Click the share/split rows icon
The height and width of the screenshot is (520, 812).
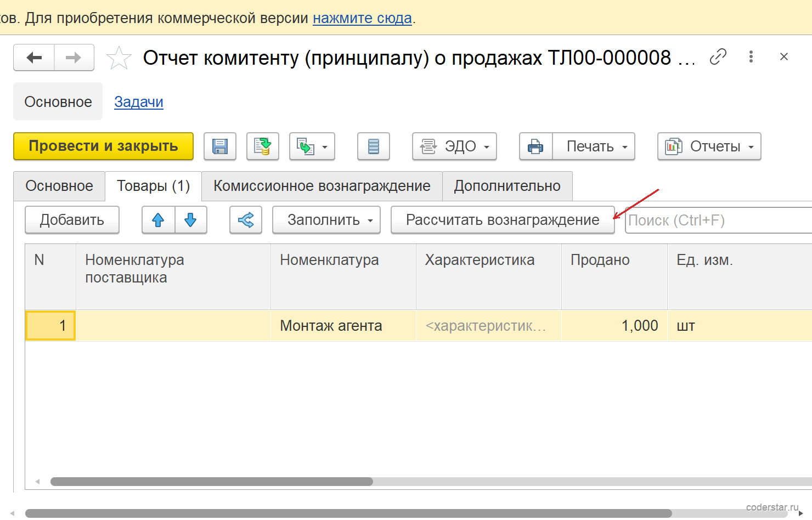(x=246, y=220)
